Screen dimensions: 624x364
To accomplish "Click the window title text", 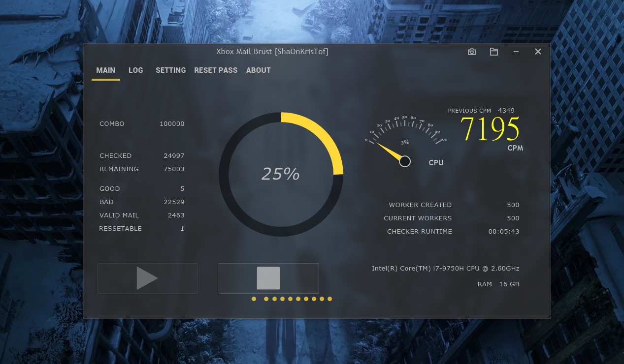I will pos(272,52).
